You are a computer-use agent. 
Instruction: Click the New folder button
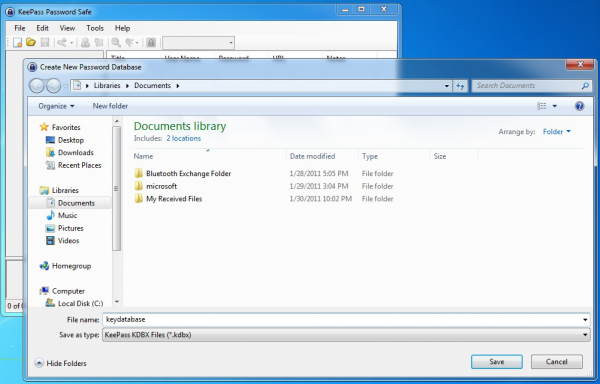110,106
